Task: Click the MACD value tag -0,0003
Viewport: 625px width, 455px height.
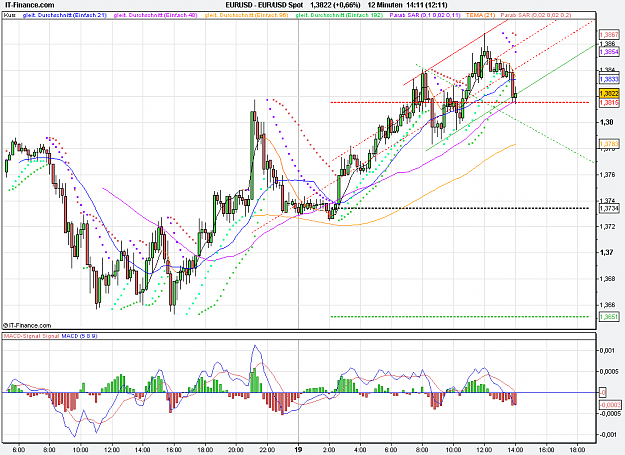Action: (x=610, y=405)
